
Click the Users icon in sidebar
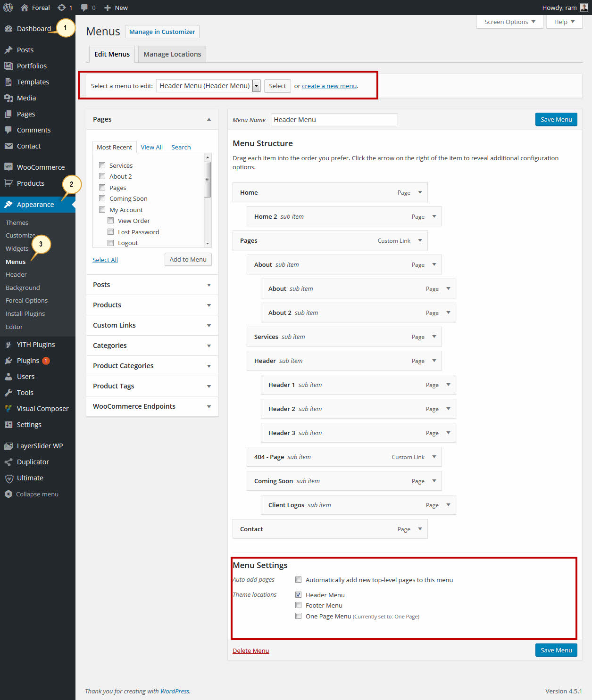coord(8,377)
